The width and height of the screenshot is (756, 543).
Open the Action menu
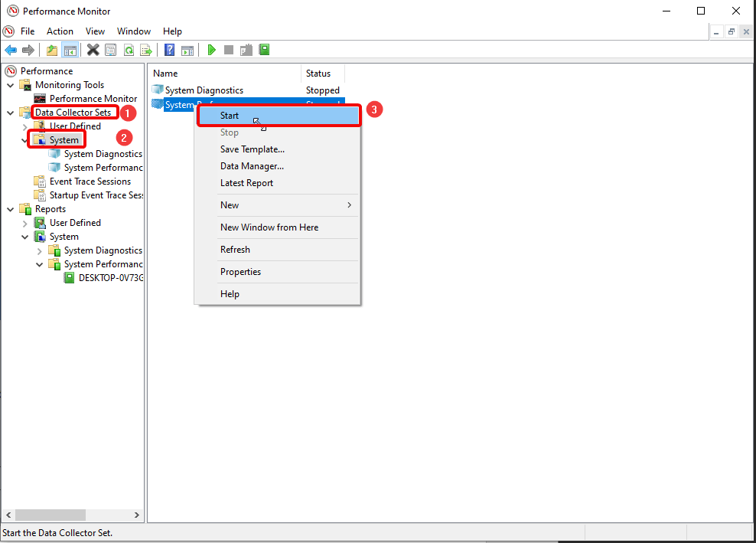tap(60, 31)
